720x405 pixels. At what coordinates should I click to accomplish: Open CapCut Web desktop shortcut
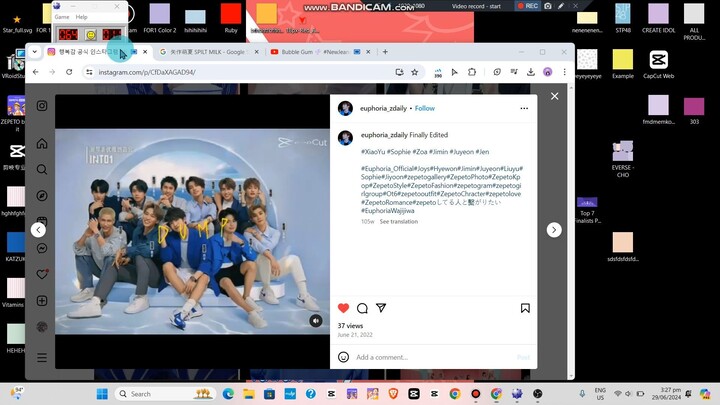[x=658, y=64]
